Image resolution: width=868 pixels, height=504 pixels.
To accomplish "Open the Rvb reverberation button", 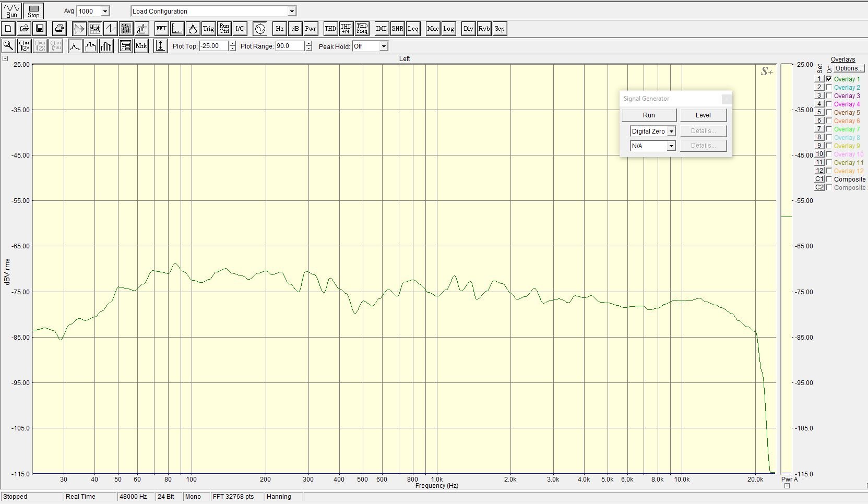I will pos(484,29).
